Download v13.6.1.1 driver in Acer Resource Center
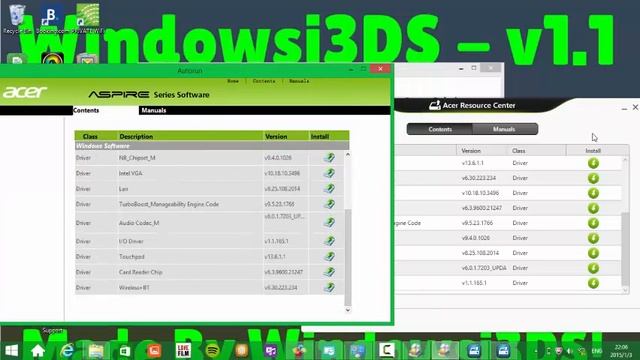The width and height of the screenshot is (640, 360). point(593,163)
